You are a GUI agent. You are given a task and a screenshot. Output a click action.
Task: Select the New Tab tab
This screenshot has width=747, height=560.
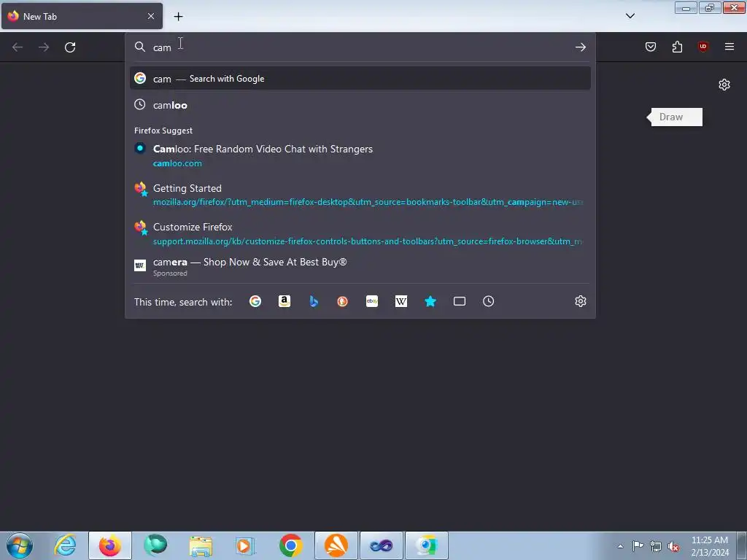coord(82,16)
